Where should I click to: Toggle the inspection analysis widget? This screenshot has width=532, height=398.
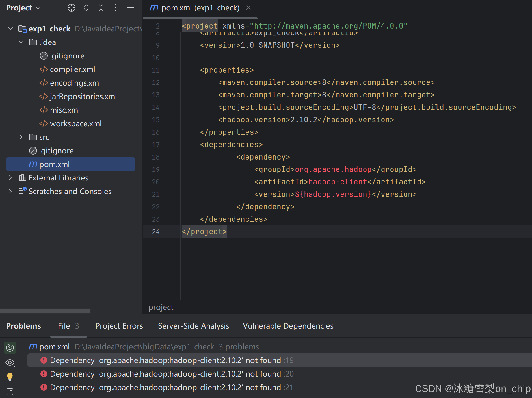(10, 348)
